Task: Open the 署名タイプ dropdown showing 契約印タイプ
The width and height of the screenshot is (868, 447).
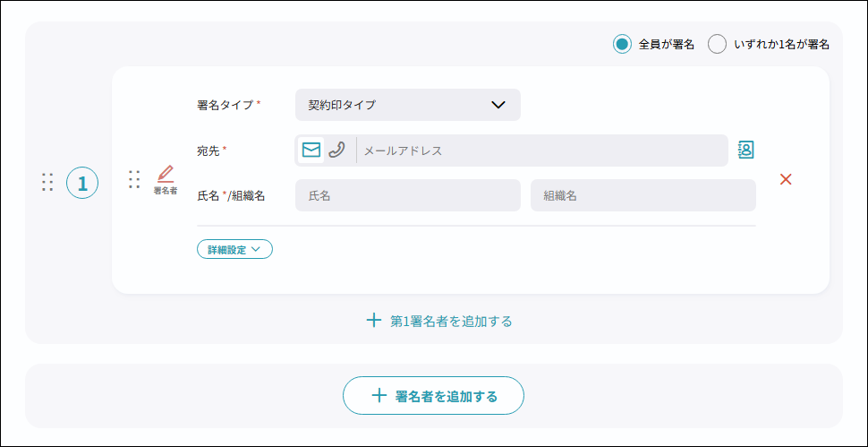Action: click(x=407, y=105)
